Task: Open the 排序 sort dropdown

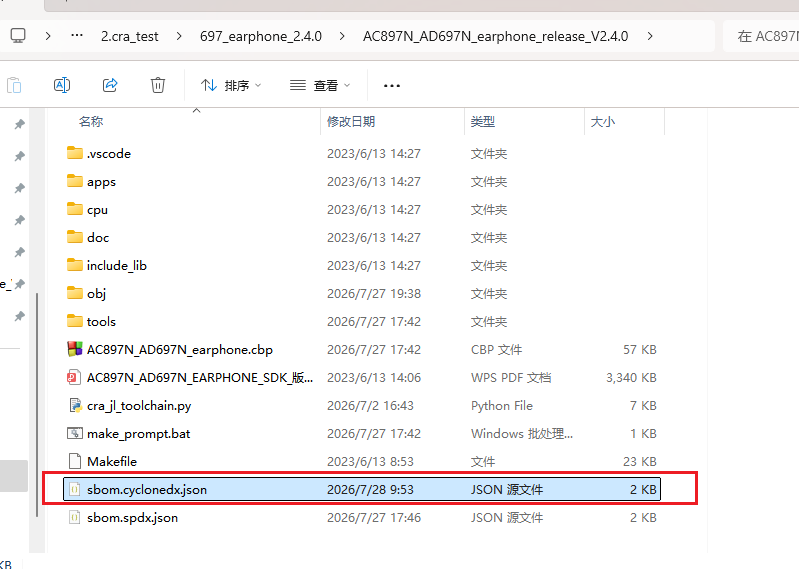Action: (231, 85)
